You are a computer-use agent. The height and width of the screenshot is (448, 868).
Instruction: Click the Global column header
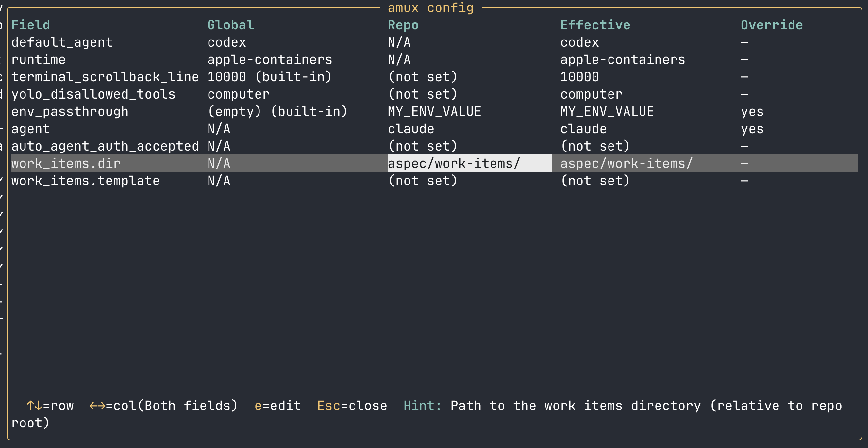(230, 25)
